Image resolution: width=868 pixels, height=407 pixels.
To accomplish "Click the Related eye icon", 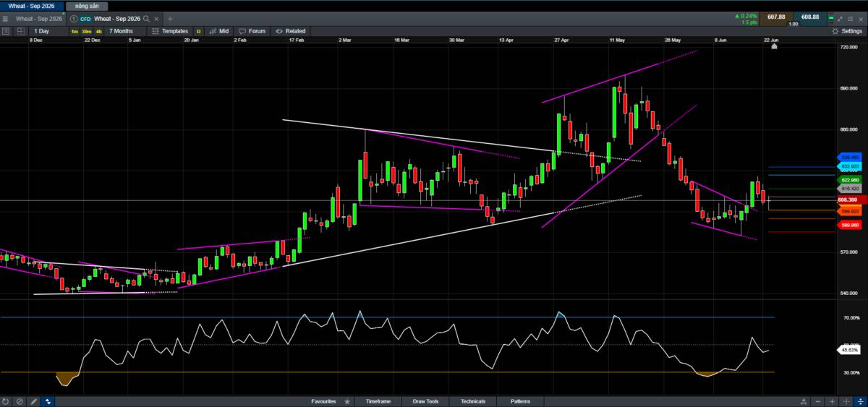I will pos(278,31).
